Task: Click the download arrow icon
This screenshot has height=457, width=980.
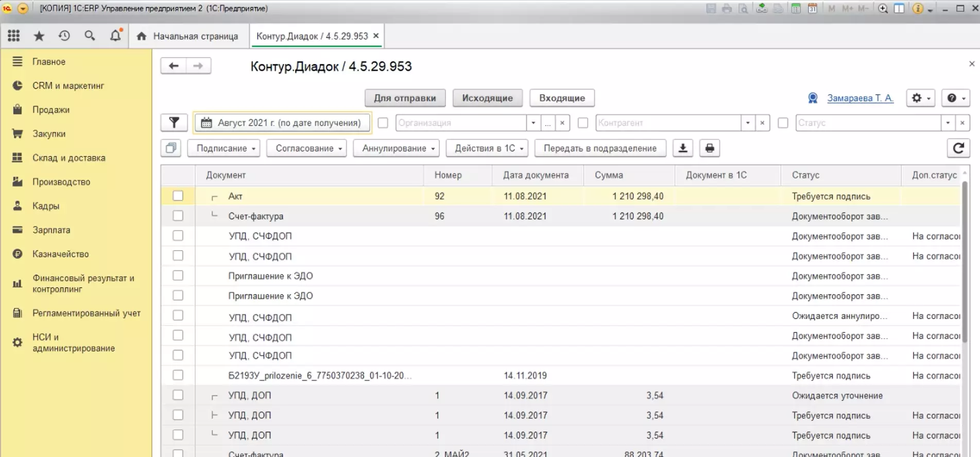Action: click(683, 148)
